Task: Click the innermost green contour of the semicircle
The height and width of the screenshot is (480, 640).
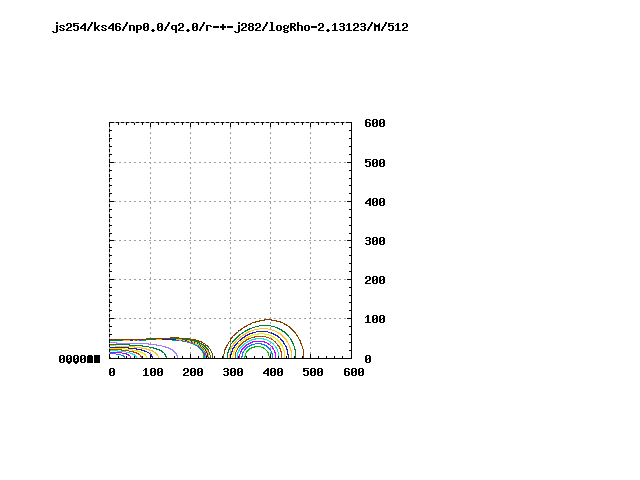Action: pyautogui.click(x=257, y=346)
